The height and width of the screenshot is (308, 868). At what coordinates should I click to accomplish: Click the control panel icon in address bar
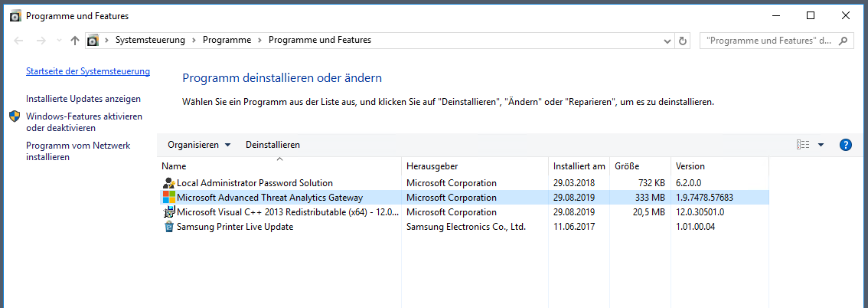tap(93, 41)
